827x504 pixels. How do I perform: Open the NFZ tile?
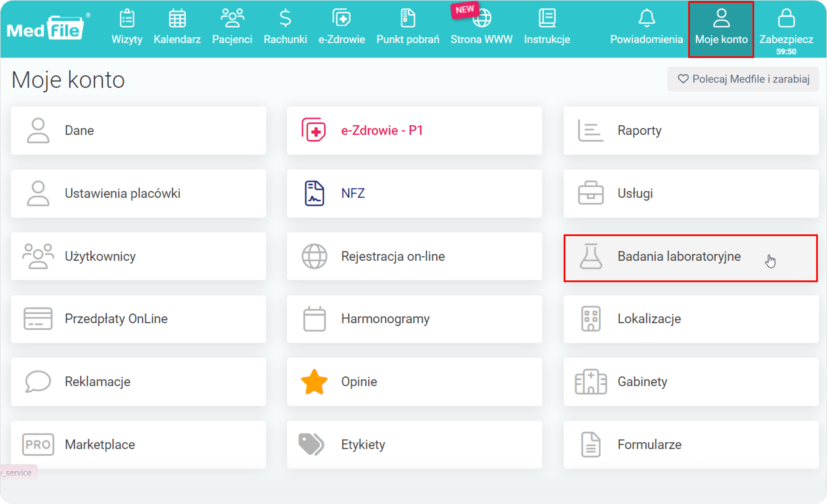click(415, 193)
